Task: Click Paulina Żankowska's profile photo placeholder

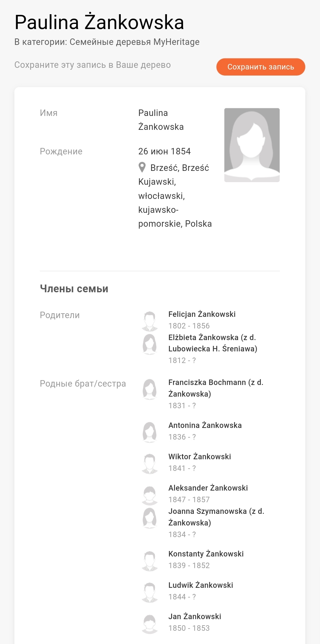Action: point(252,145)
